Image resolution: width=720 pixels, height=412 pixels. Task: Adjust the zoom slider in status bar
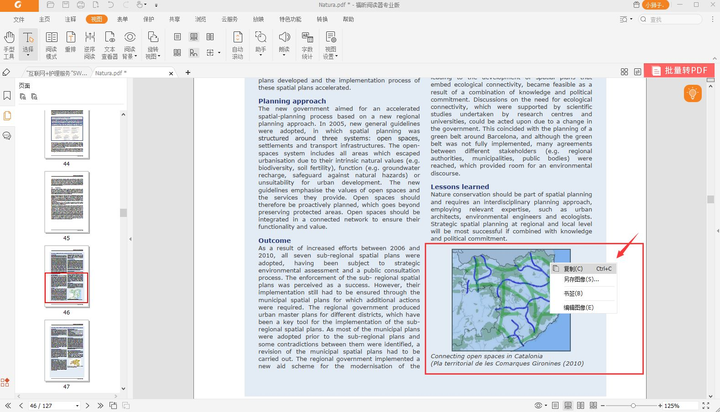633,406
